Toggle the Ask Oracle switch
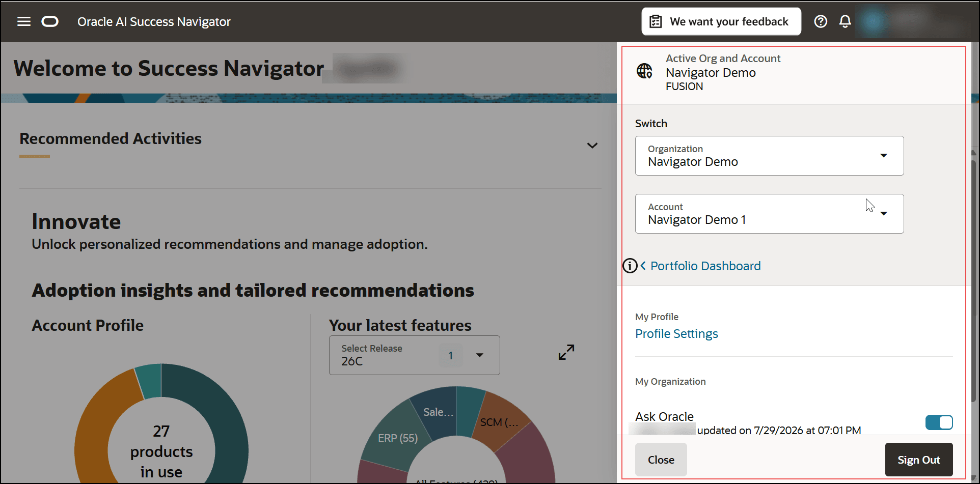Screen dimensions: 980x484 click(x=939, y=422)
